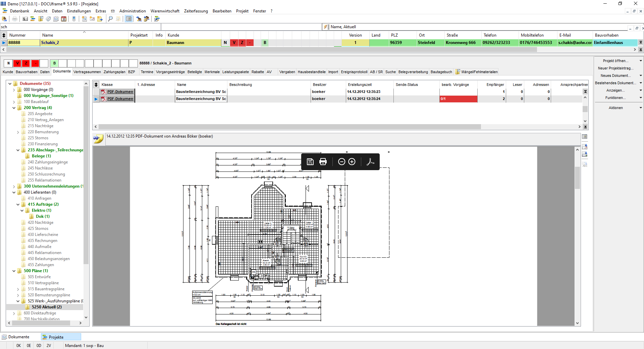Open the documents copy toolbar icon

coord(56,19)
